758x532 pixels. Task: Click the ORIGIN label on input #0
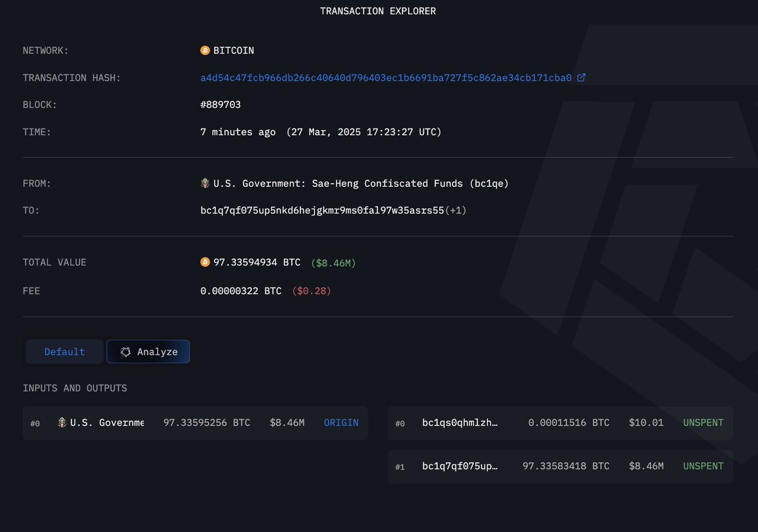(341, 423)
